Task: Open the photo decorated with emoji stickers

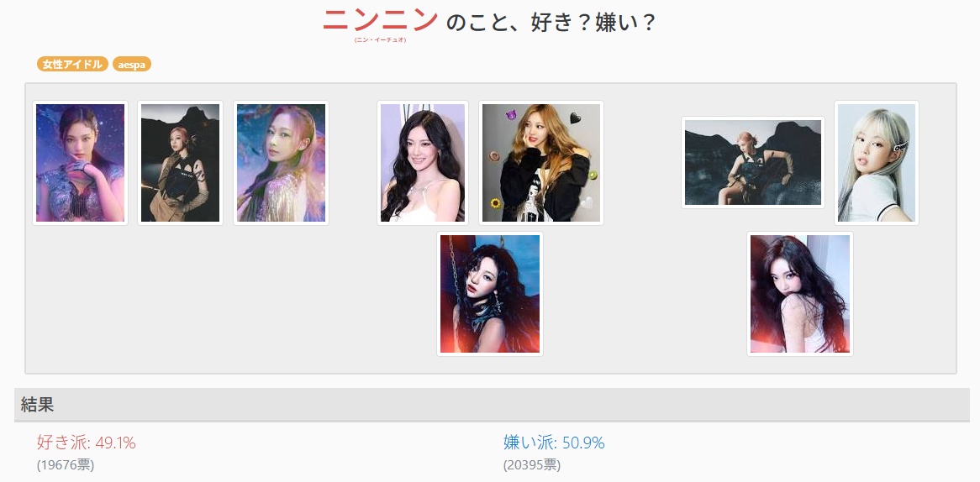Action: [541, 163]
